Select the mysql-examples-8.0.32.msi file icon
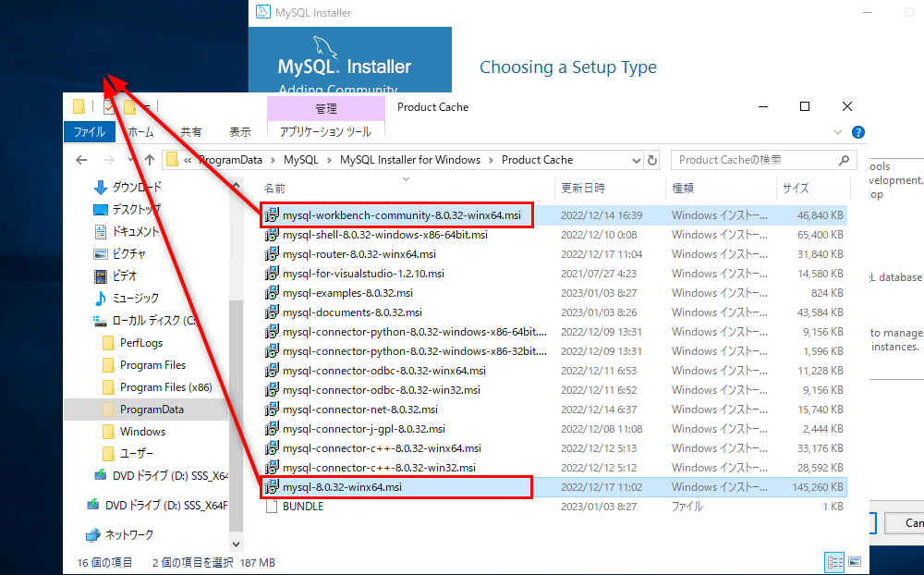 click(x=272, y=293)
